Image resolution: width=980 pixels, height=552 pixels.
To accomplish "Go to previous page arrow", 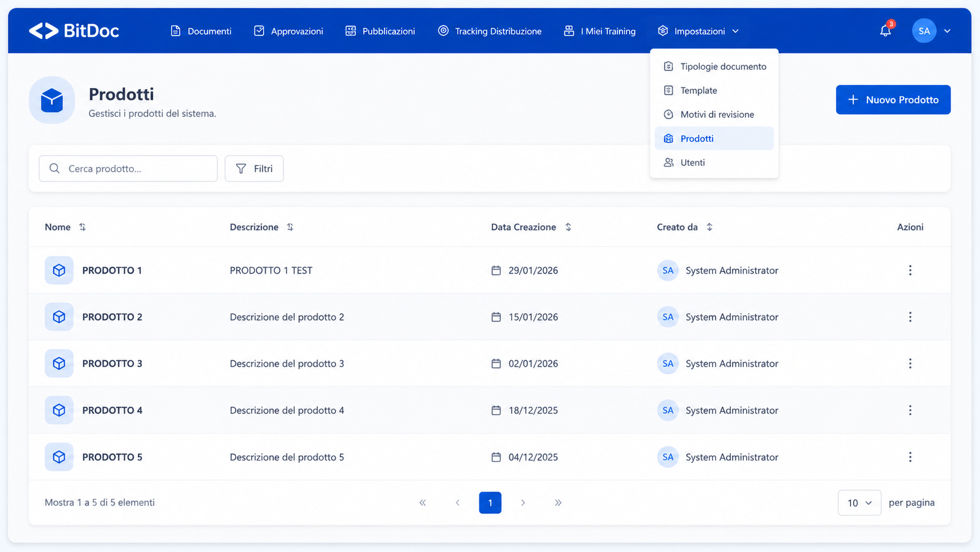I will [x=457, y=503].
